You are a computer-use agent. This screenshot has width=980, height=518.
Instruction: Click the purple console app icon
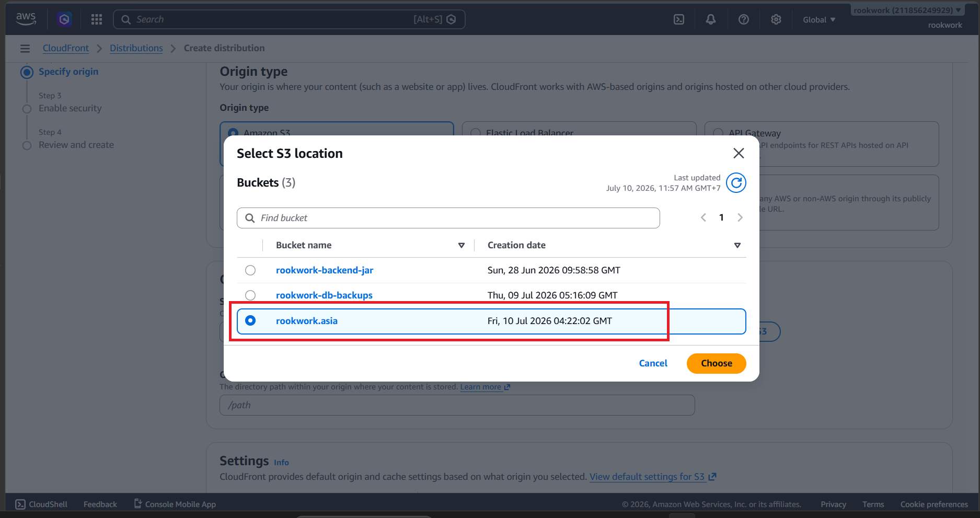(x=64, y=19)
